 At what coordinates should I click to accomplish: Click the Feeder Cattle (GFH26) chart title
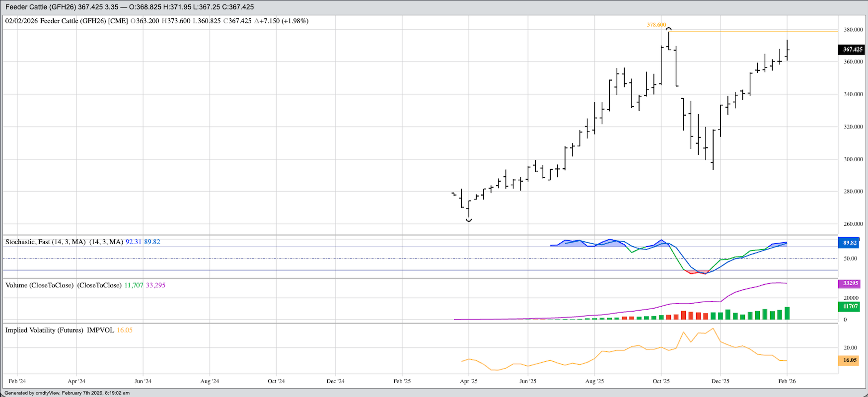129,7
